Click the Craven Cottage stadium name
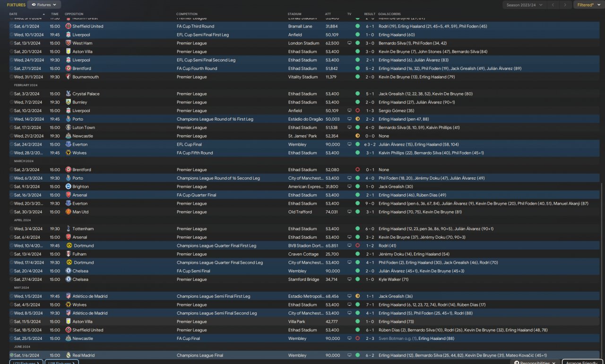Screen dimensions: 605x364 point(302,254)
